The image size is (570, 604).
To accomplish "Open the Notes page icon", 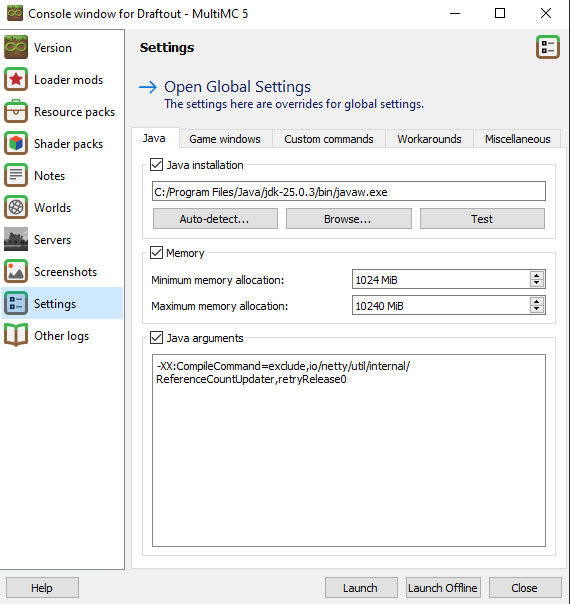I will pos(16,175).
